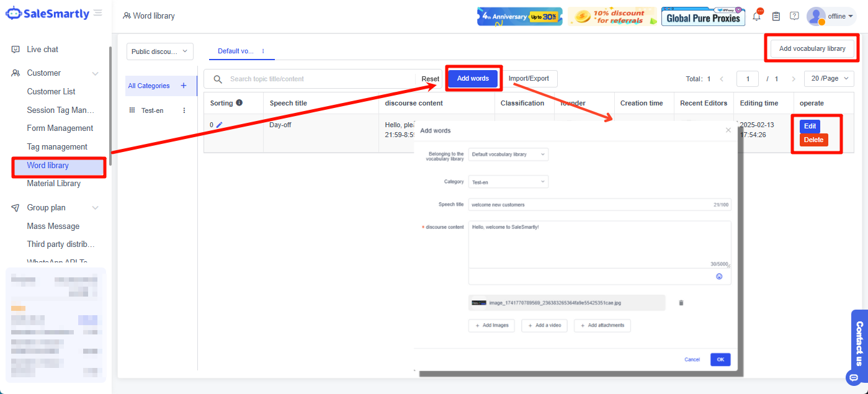This screenshot has width=868, height=394.
Task: Change the 20 /Page size dropdown
Action: (x=829, y=79)
